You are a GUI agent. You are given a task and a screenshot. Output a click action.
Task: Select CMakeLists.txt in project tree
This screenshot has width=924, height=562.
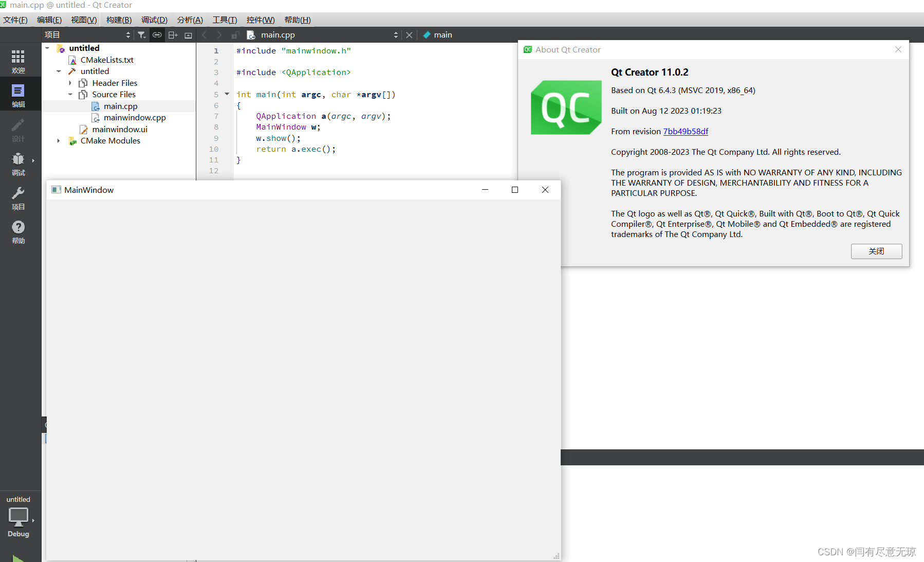107,60
